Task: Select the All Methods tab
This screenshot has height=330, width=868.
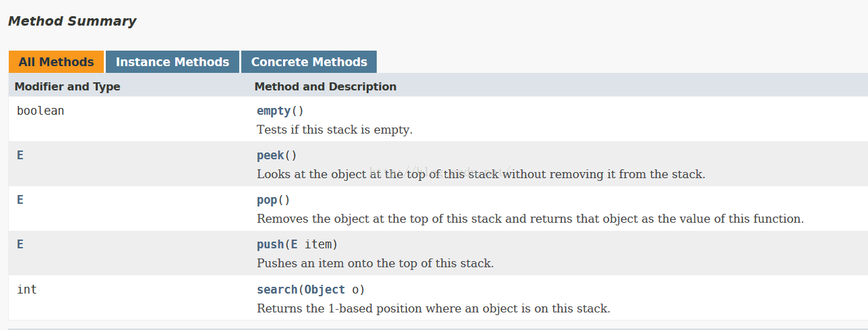Action: coord(56,61)
